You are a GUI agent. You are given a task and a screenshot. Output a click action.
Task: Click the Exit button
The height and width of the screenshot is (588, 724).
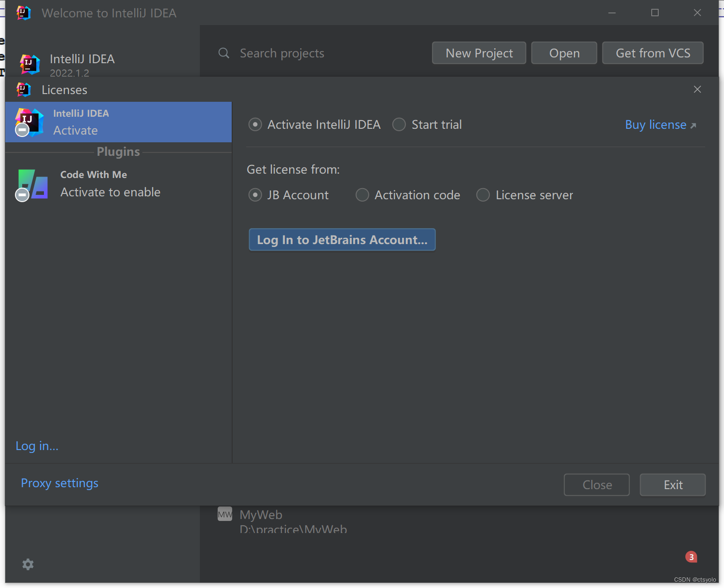[673, 485]
